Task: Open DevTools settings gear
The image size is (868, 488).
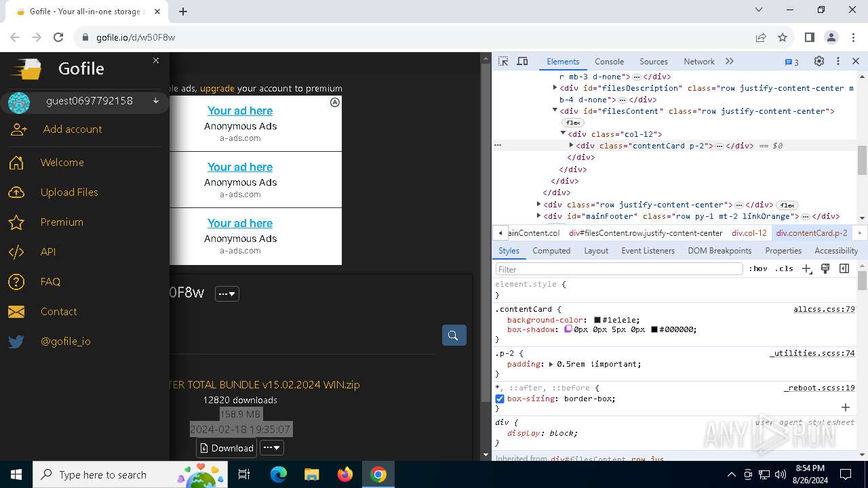Action: (819, 61)
